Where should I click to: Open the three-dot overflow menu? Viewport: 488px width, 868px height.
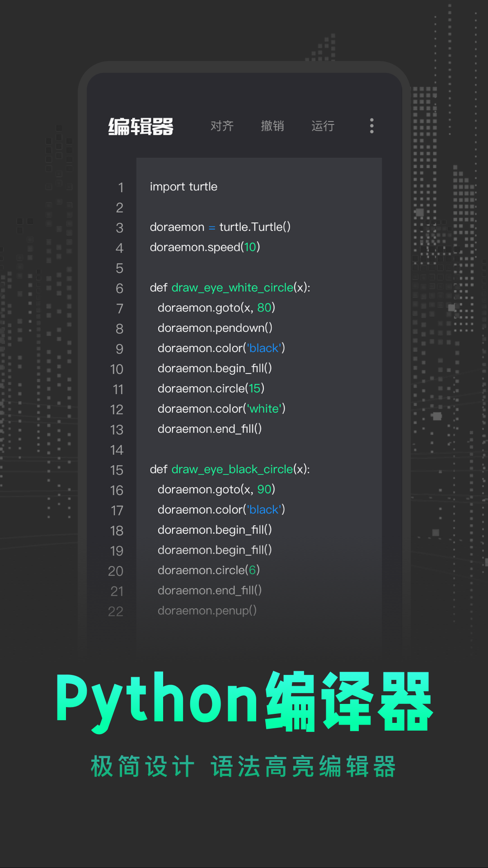click(371, 126)
